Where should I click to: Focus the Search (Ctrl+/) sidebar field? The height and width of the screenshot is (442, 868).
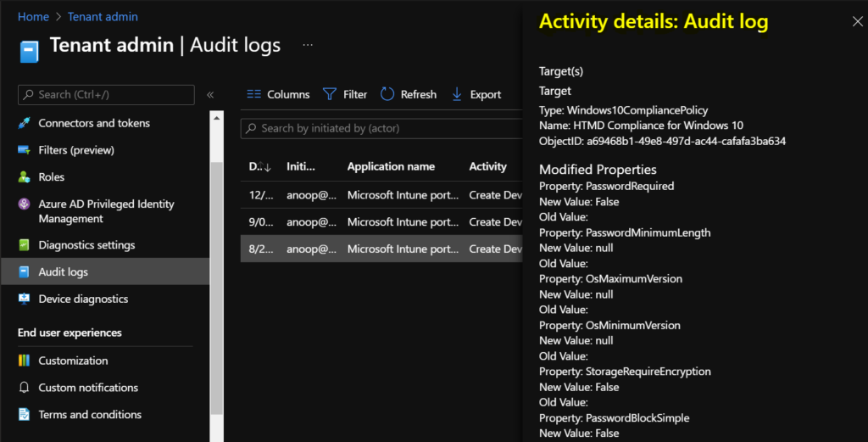(x=106, y=95)
